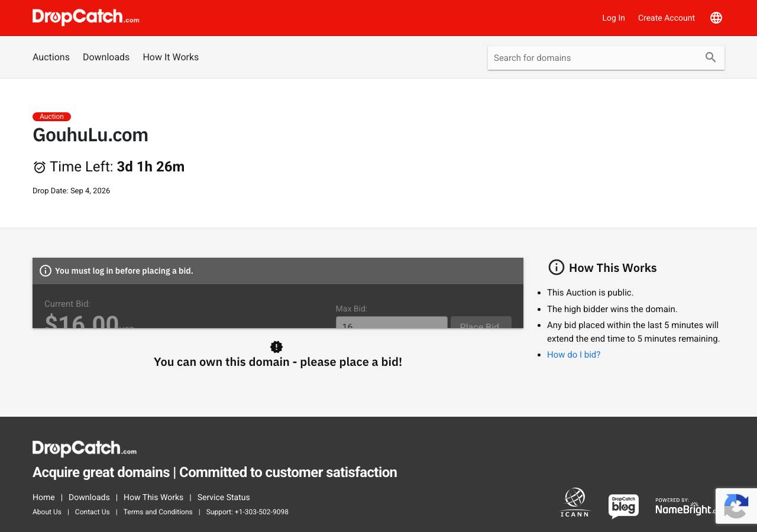Click 'The high bidder wins the domain.' bullet
Screen dimensions: 757x532
coord(612,309)
